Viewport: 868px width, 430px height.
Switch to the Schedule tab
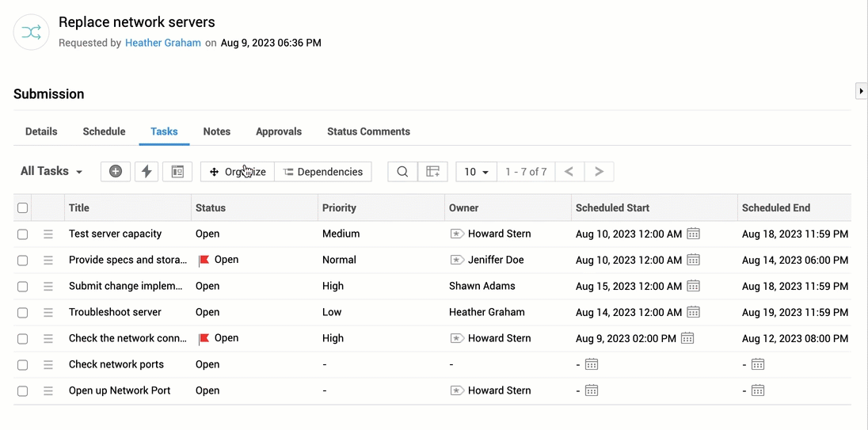(104, 131)
